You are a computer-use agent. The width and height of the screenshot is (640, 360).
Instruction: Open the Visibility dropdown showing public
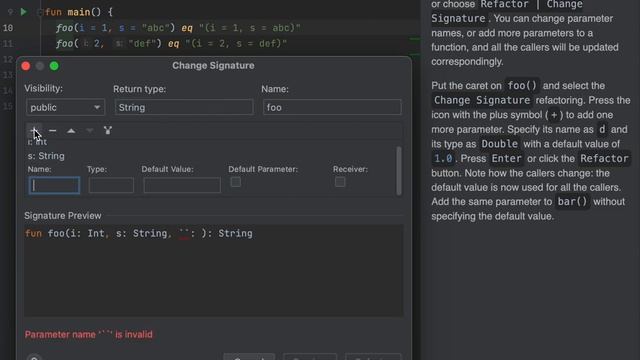coord(65,107)
